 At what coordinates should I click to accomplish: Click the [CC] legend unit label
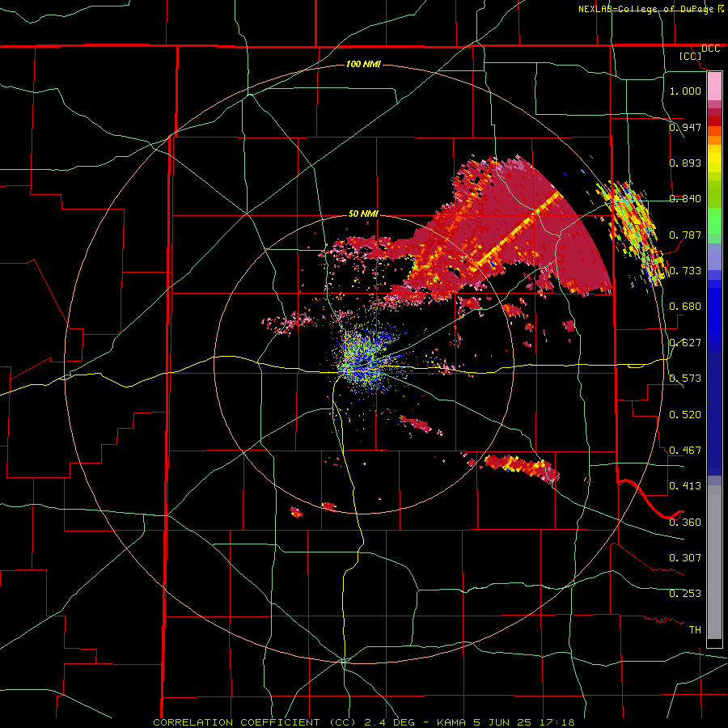[691, 56]
